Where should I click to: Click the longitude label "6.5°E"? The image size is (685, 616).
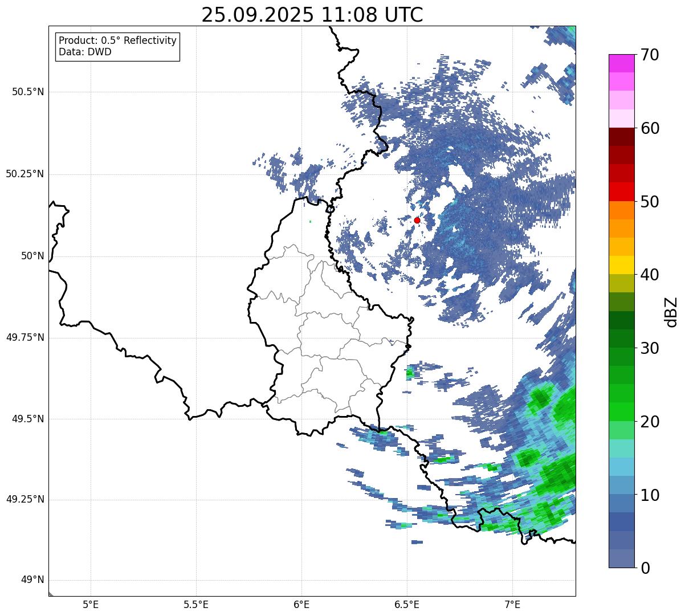point(407,605)
